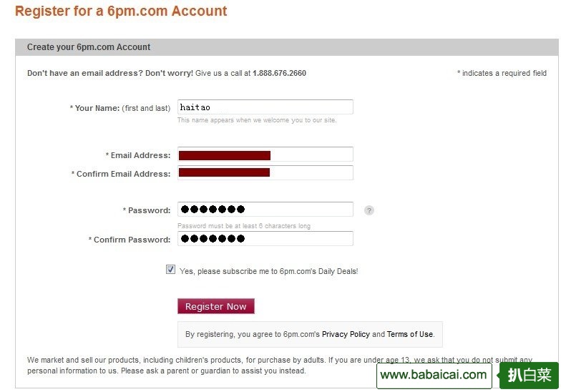Click the green 扒白菜 badge
566x392 pixels.
(x=529, y=375)
